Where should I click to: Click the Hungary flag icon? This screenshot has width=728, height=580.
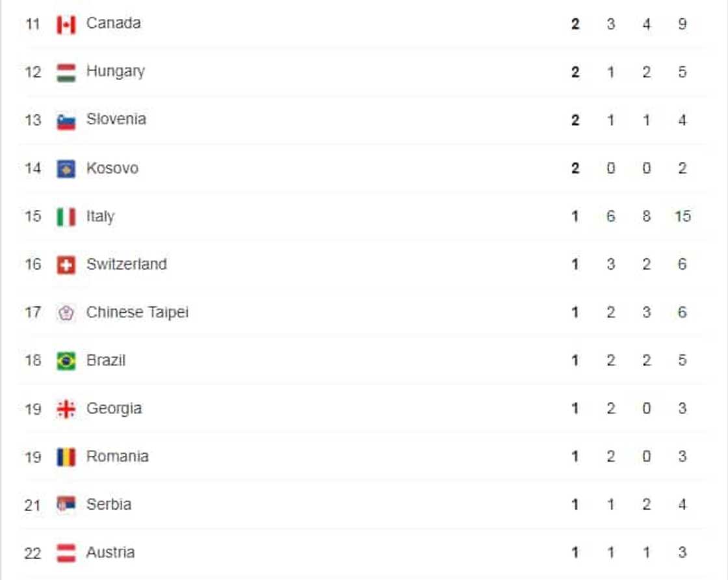pos(66,72)
